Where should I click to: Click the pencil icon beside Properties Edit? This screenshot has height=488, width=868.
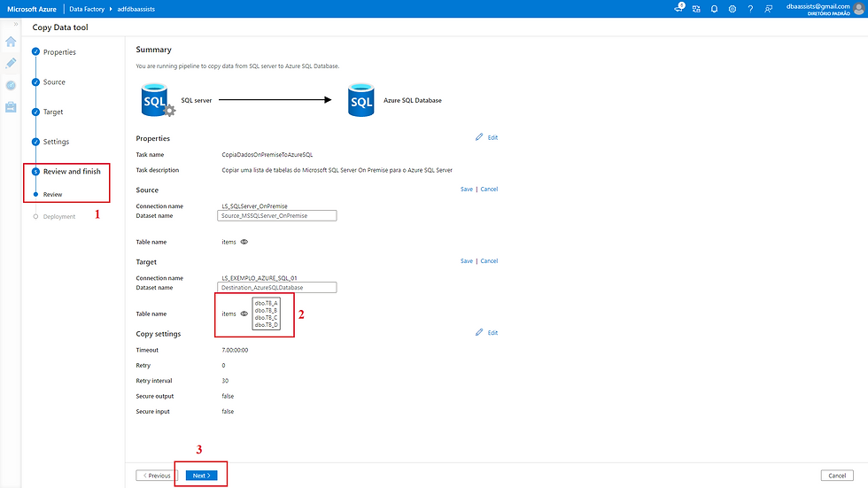[x=479, y=136]
